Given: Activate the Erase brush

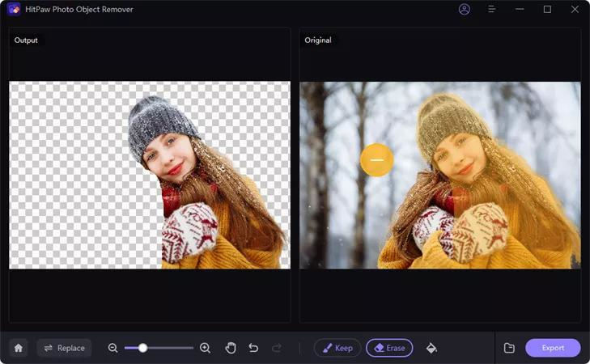Looking at the screenshot, I should coord(389,348).
